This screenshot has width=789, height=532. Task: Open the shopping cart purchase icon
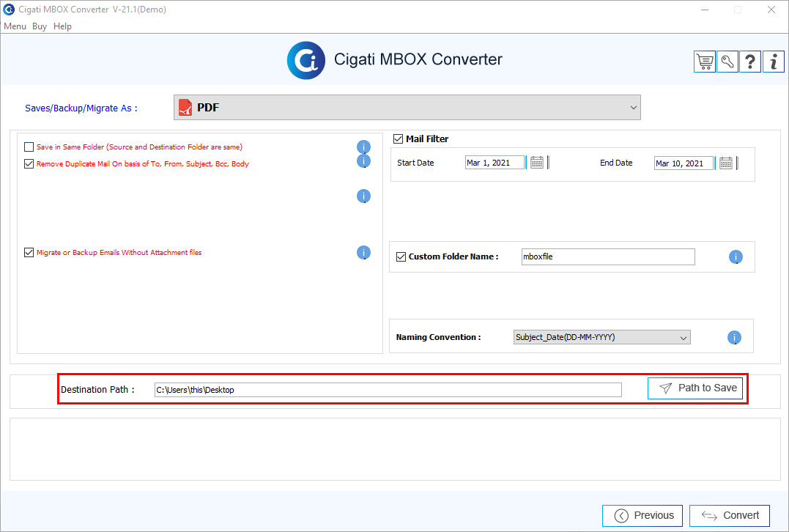[705, 62]
